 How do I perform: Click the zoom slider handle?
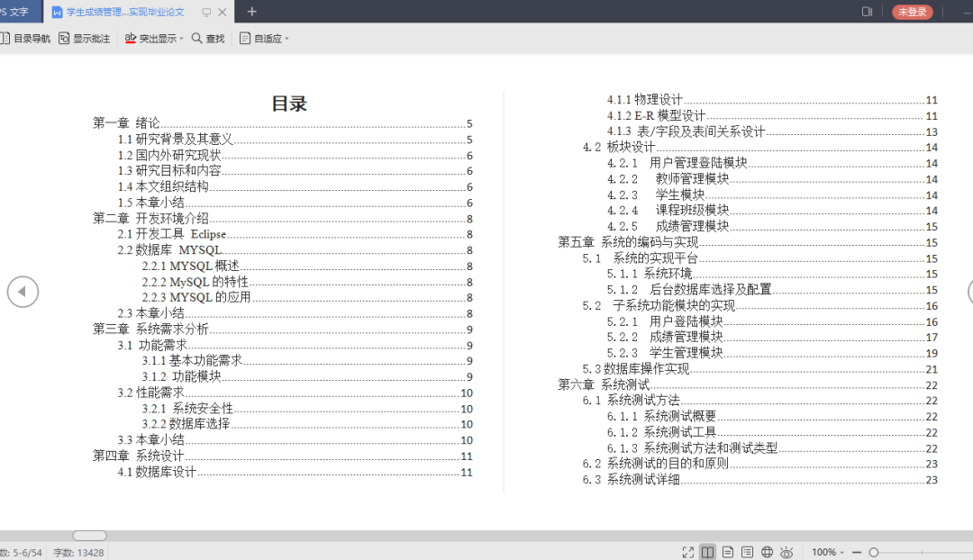(x=874, y=552)
